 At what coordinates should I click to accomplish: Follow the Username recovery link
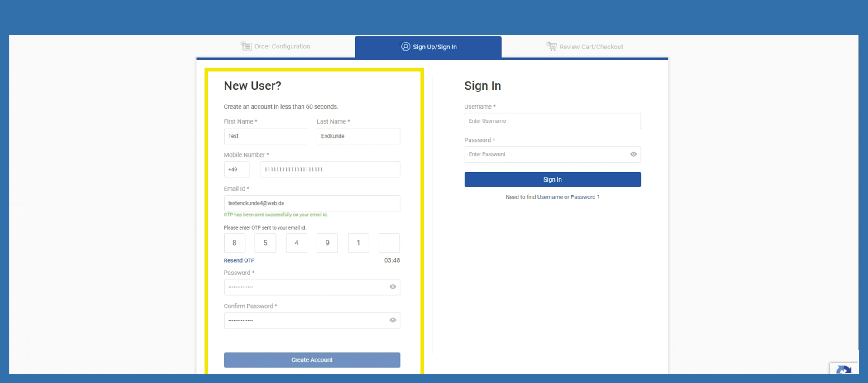click(x=550, y=197)
